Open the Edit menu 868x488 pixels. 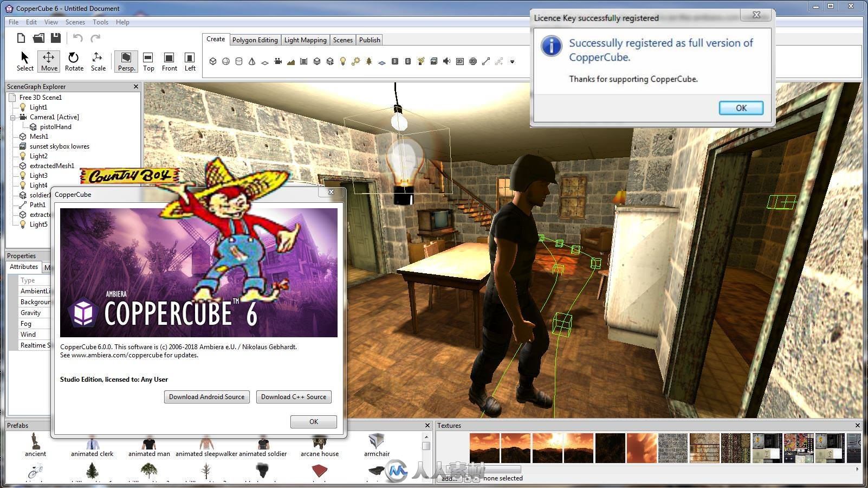click(x=31, y=22)
